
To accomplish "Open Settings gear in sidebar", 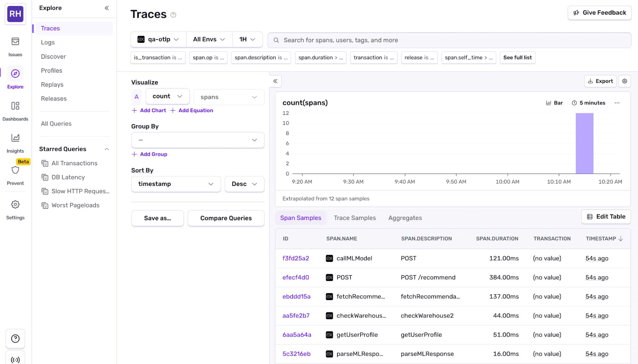I will (x=15, y=205).
